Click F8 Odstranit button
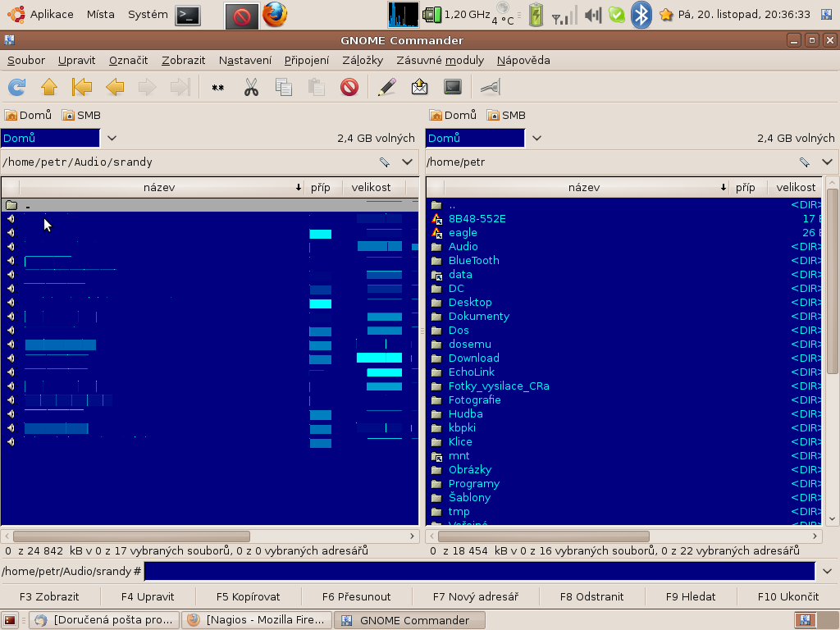Screen dimensions: 840x630 (x=592, y=597)
